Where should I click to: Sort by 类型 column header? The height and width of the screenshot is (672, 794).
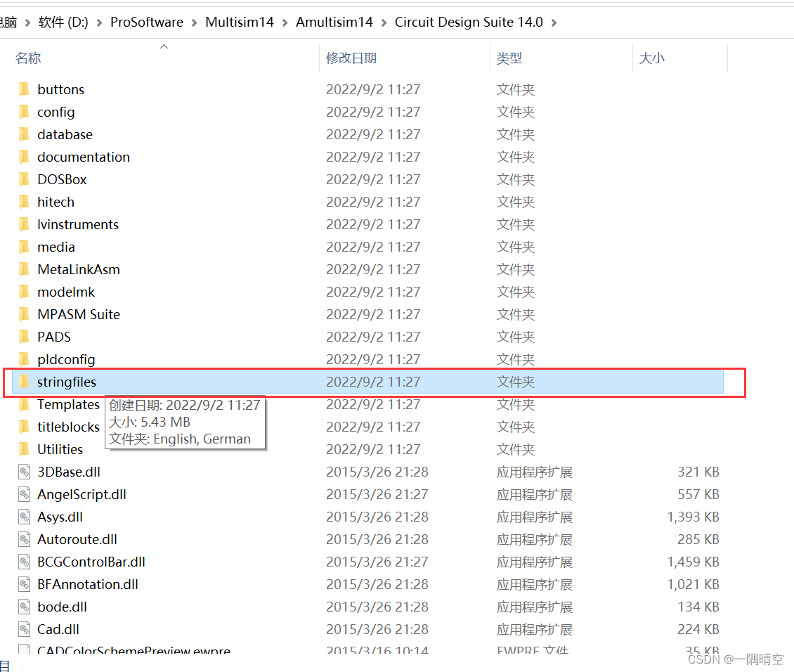tap(509, 58)
